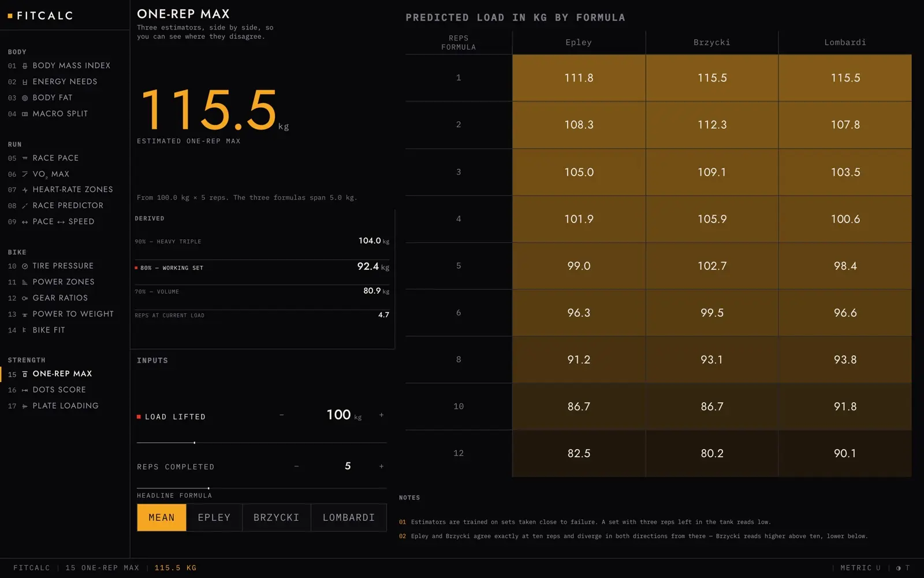Click the Body Mass Index scale icon
Viewport: 924px width, 578px height.
(25, 66)
